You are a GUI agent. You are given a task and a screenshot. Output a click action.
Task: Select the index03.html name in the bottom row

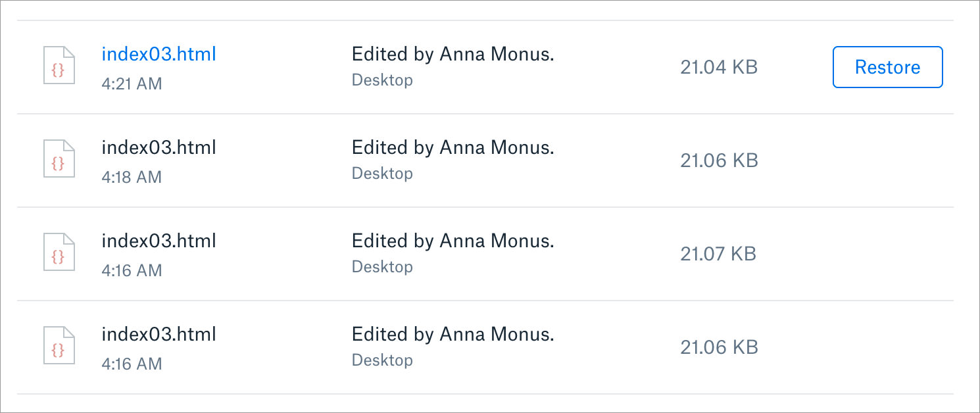click(159, 334)
